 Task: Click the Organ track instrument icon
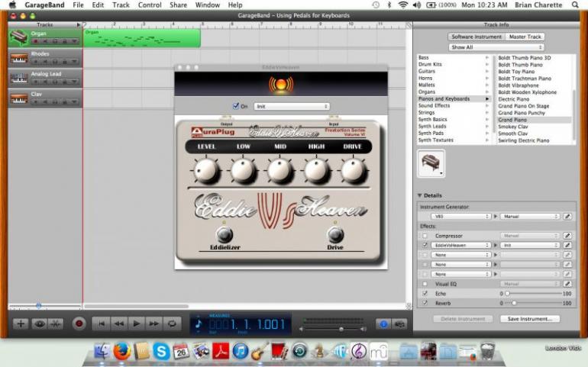pos(19,37)
